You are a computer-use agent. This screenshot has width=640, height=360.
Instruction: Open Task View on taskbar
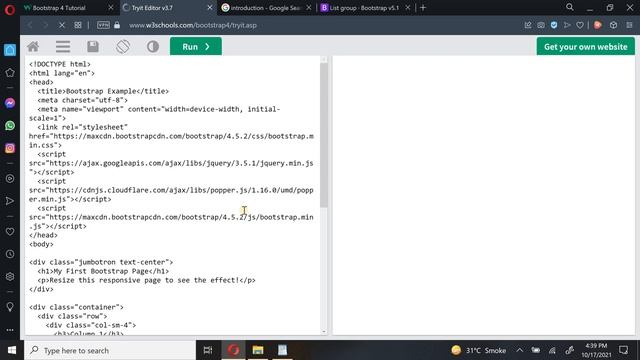(x=208, y=350)
